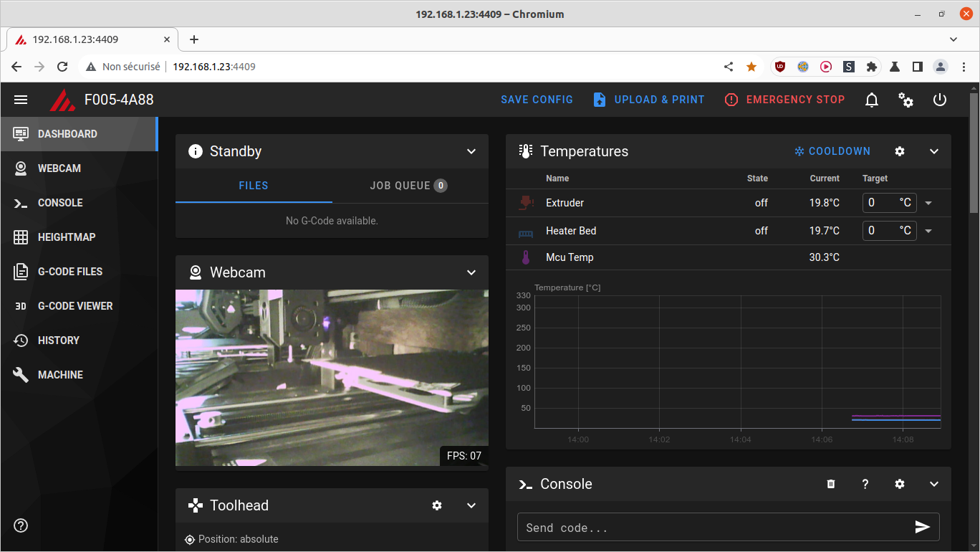Clear console with trash icon
Screen dimensions: 980x552
pyautogui.click(x=831, y=484)
